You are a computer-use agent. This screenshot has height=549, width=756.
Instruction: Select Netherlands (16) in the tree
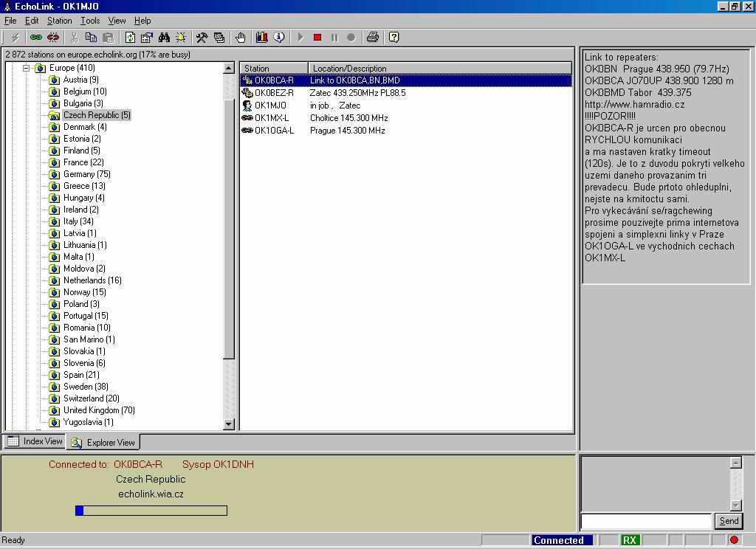92,280
